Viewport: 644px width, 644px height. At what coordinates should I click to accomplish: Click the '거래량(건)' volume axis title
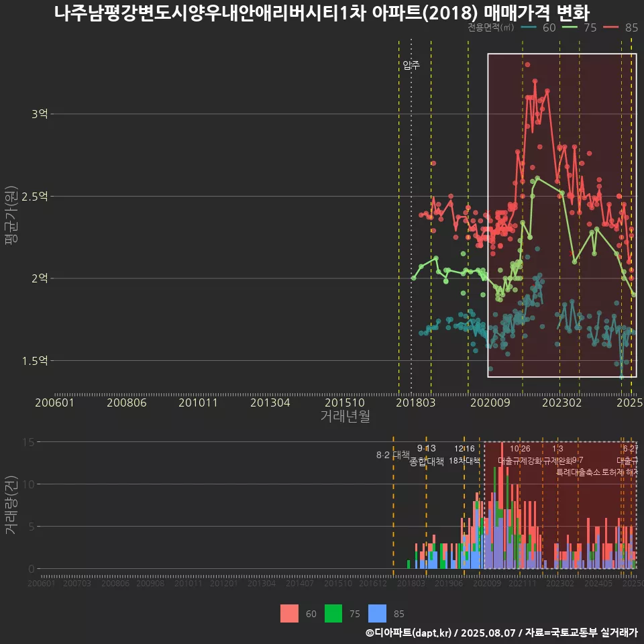tap(11, 504)
